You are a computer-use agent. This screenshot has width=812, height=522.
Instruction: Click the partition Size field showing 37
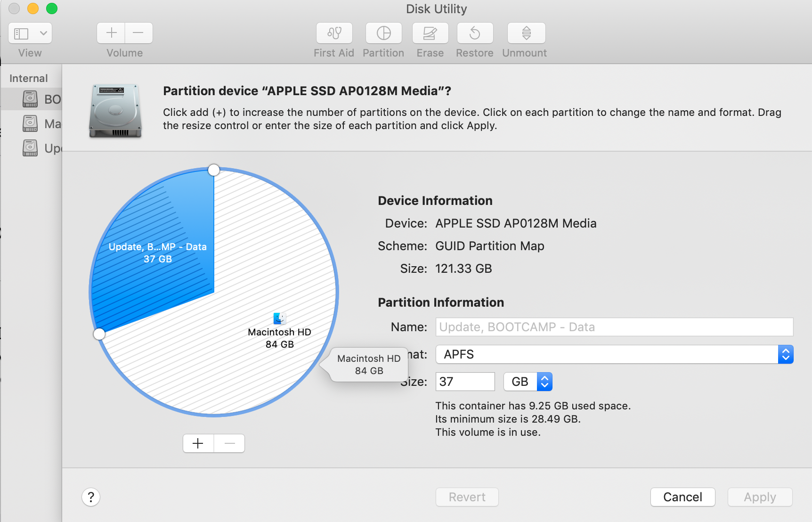click(x=465, y=382)
